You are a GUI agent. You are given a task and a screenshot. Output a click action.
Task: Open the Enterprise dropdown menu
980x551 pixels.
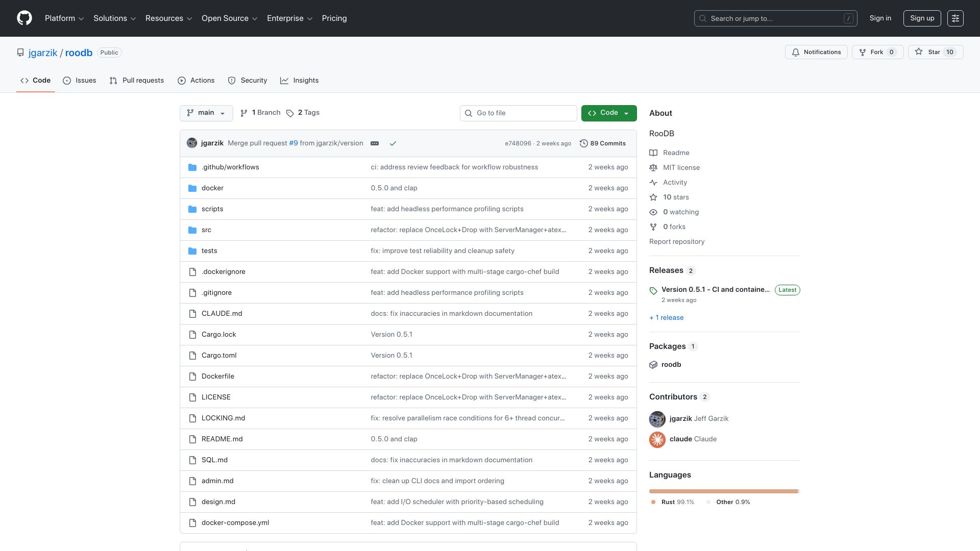point(290,18)
